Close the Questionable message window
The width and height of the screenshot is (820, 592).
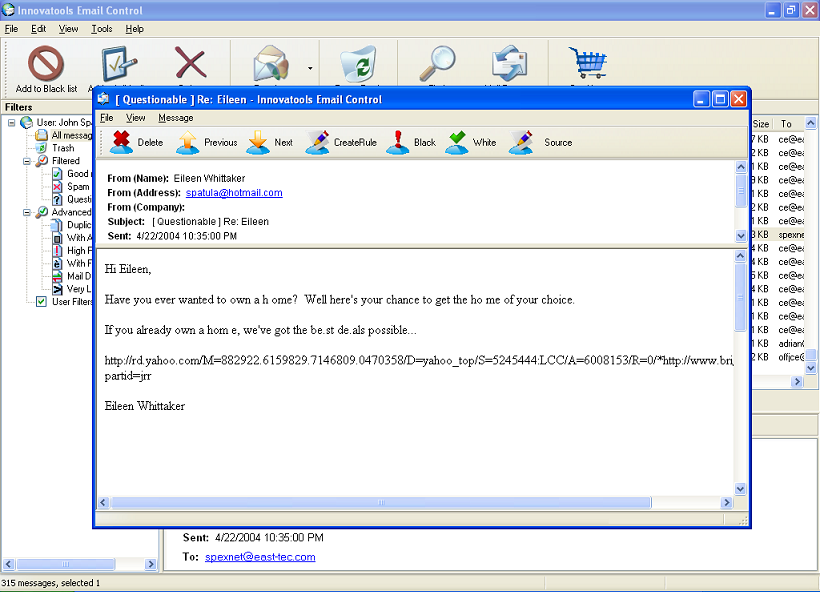pyautogui.click(x=738, y=99)
